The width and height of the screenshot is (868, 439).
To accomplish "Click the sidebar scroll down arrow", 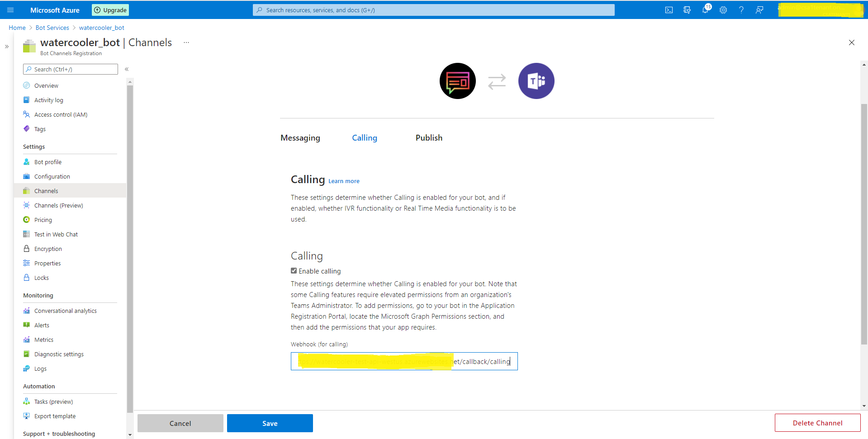I will (x=130, y=435).
